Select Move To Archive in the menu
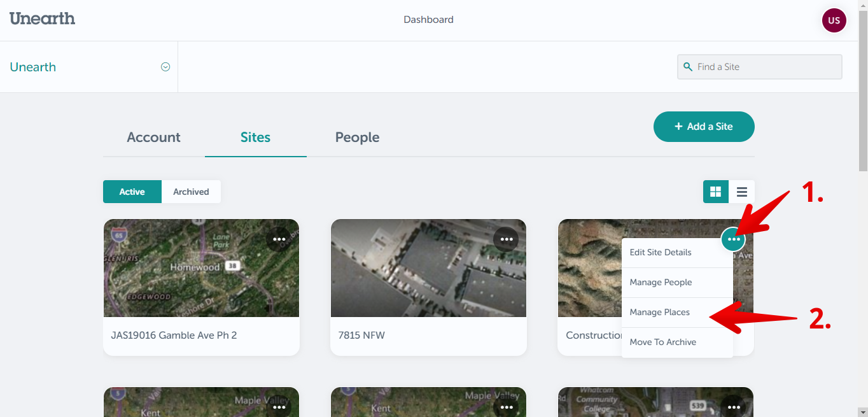Image resolution: width=868 pixels, height=417 pixels. 677,343
